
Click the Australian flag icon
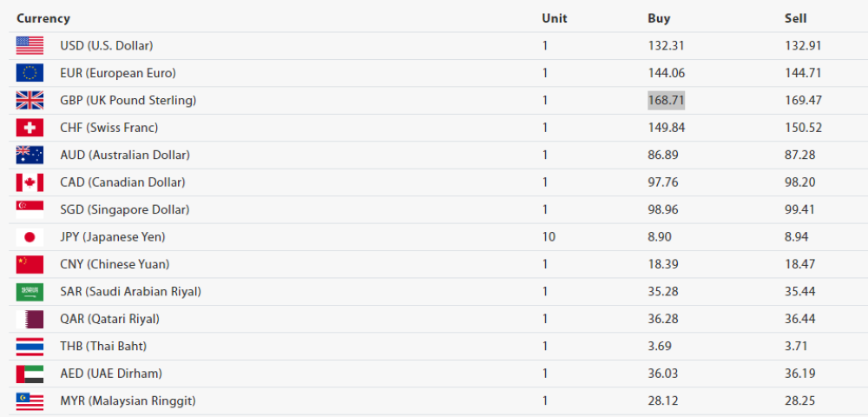pos(30,155)
